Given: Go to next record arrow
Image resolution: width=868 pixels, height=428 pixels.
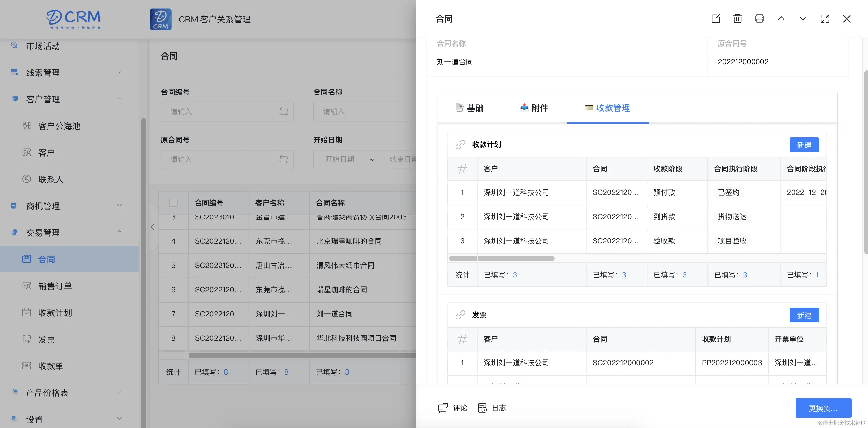Looking at the screenshot, I should coord(803,18).
